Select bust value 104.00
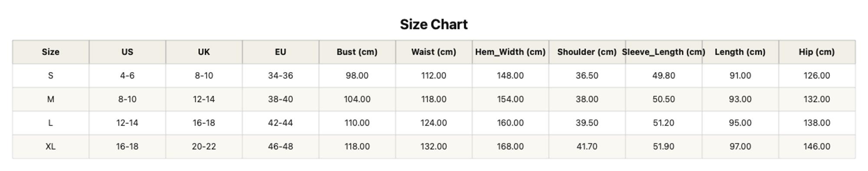Viewport: 868px width, 171px height. point(357,99)
